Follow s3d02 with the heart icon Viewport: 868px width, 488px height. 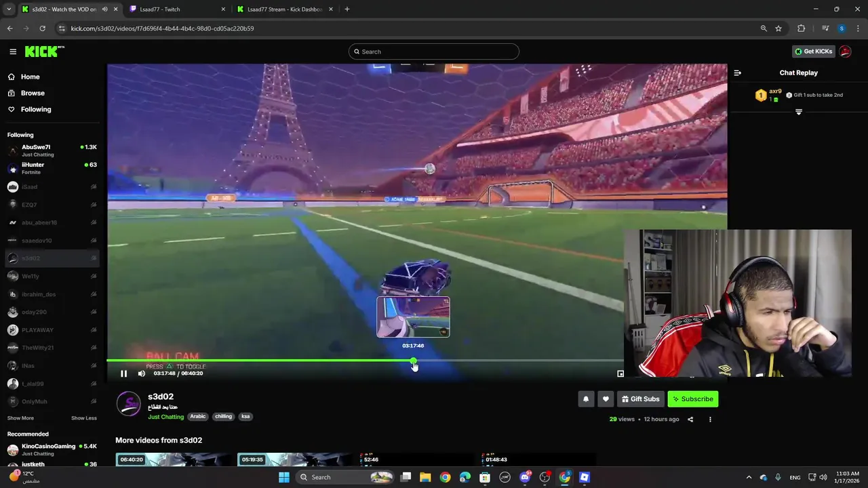pyautogui.click(x=606, y=399)
